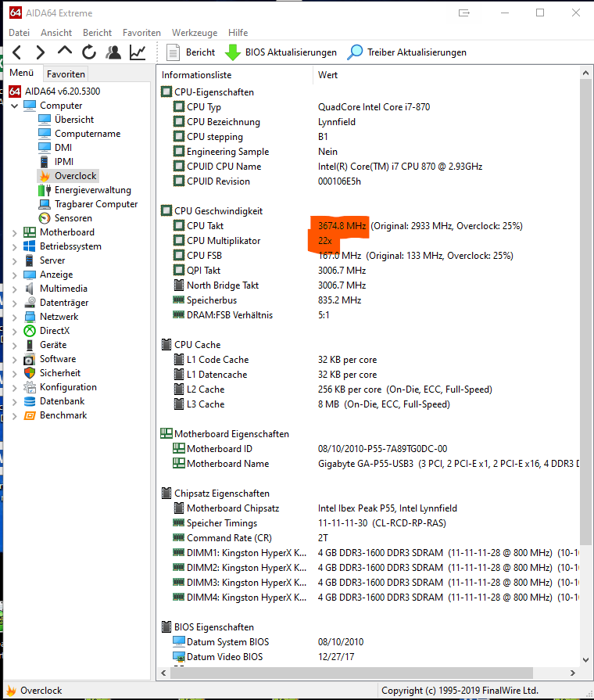This screenshot has width=594, height=700.
Task: Select the Betriebssystem Windows logo icon
Action: pos(30,246)
